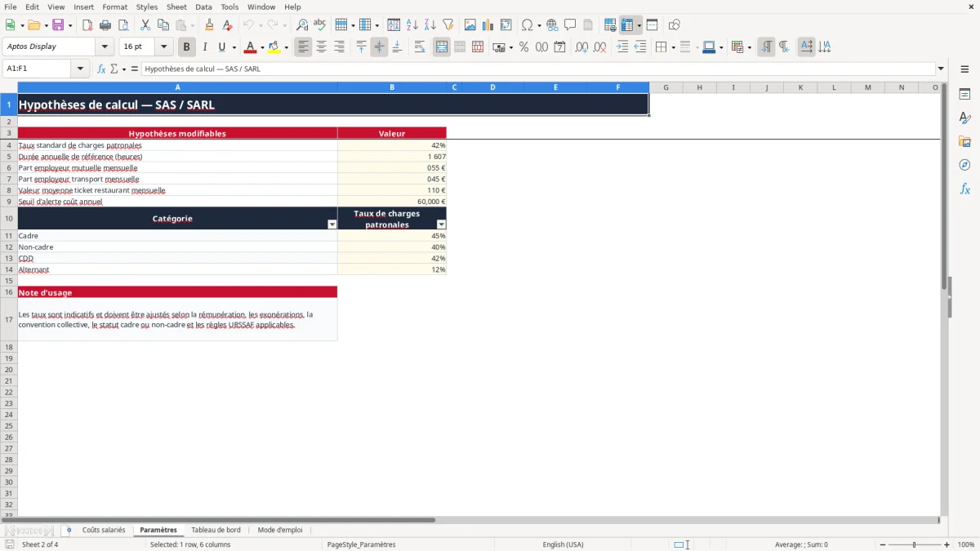Click zoom in plus button
Viewport: 980px width, 551px height.
pos(947,544)
